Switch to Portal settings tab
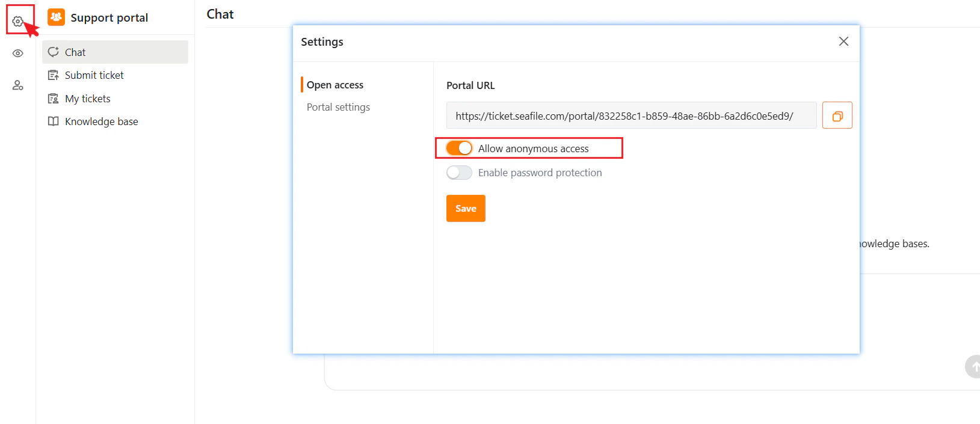The width and height of the screenshot is (980, 424). click(x=338, y=107)
